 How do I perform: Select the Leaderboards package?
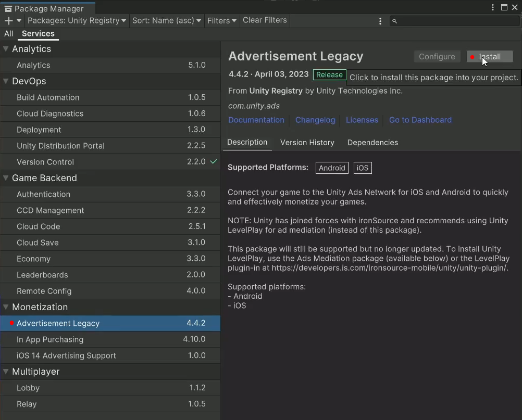110,275
